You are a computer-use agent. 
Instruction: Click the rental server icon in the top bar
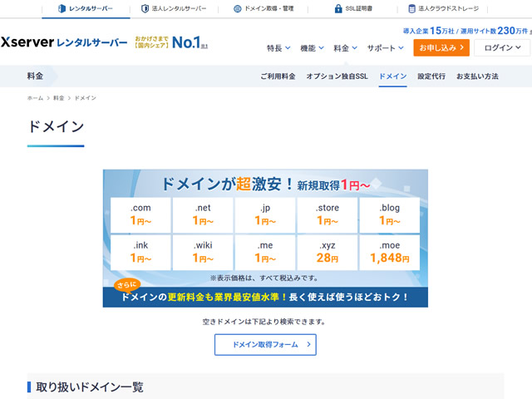pyautogui.click(x=62, y=8)
